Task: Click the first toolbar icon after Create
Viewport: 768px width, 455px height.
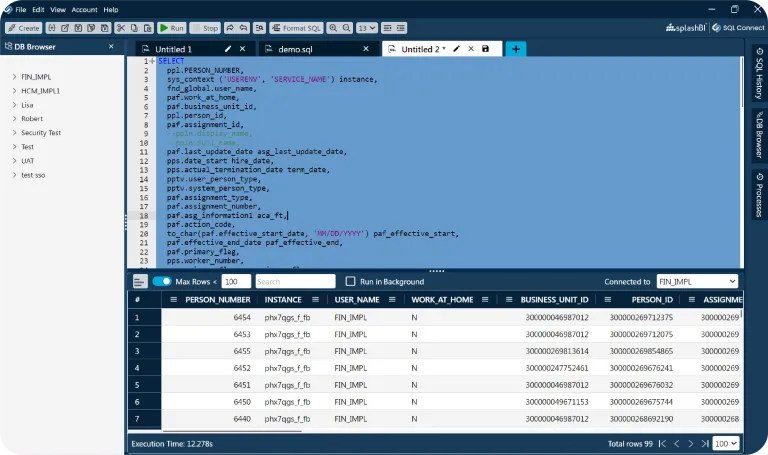Action: pos(51,28)
